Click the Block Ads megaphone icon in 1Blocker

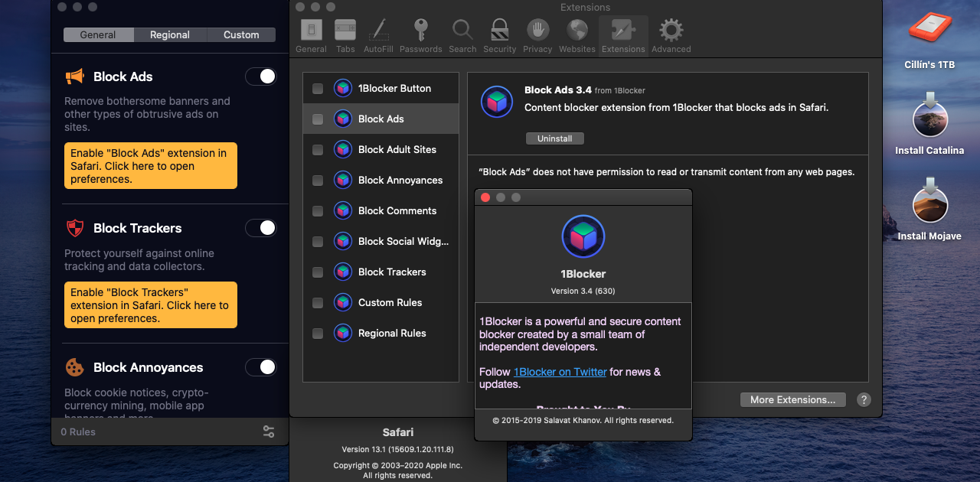point(74,77)
